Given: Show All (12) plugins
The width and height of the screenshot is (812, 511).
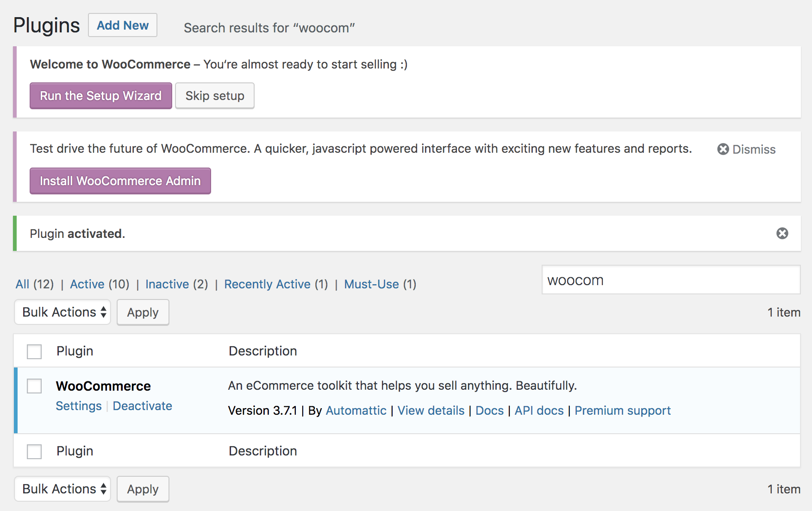Looking at the screenshot, I should pos(35,284).
